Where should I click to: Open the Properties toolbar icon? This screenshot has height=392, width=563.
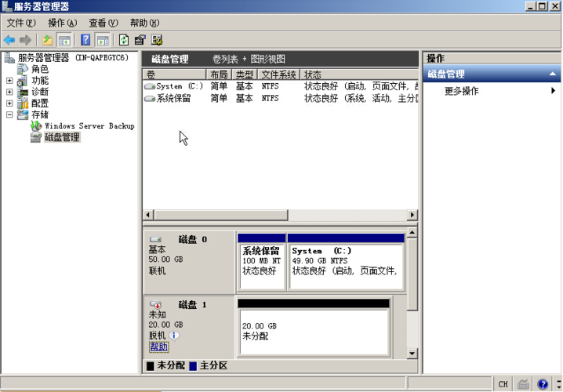point(140,40)
